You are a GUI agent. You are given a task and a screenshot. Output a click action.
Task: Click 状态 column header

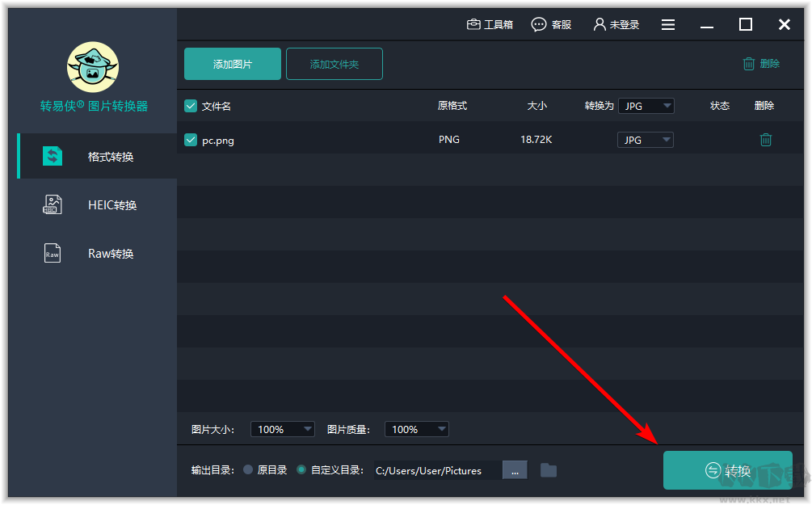(720, 106)
